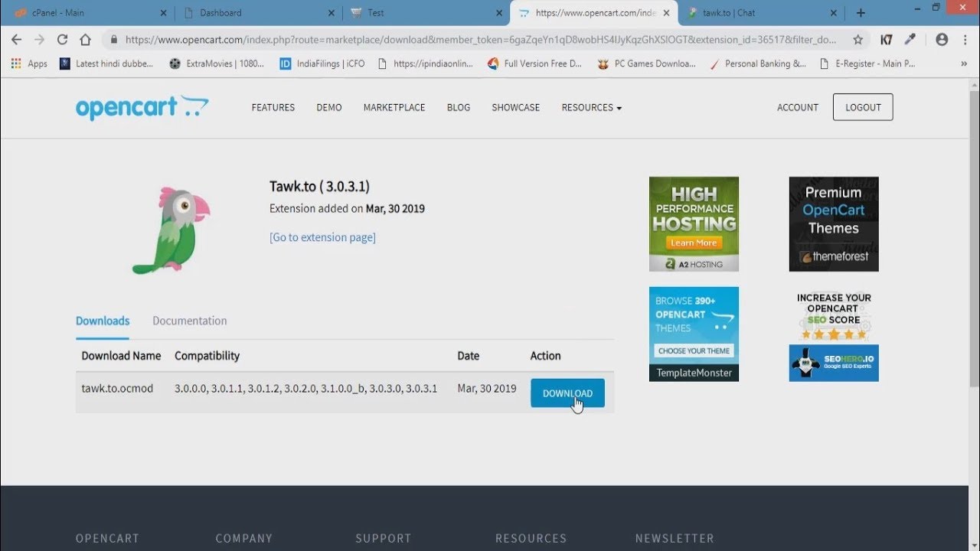Image resolution: width=980 pixels, height=551 pixels.
Task: Expand hidden bookmarks overflow chevron
Action: [963, 64]
